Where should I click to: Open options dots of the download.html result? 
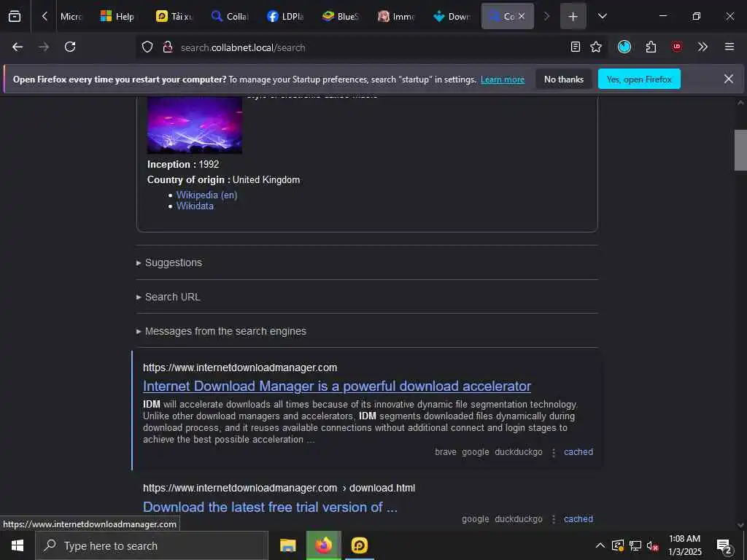click(554, 519)
